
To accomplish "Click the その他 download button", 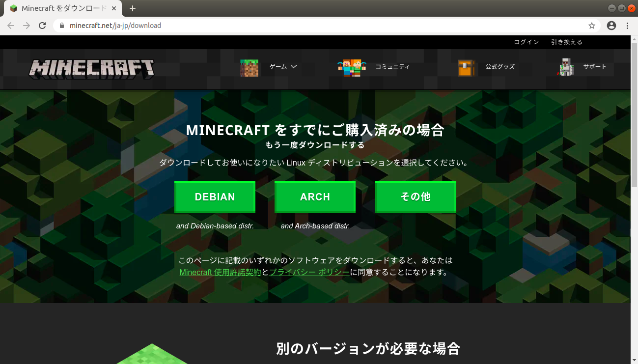I will pyautogui.click(x=416, y=197).
